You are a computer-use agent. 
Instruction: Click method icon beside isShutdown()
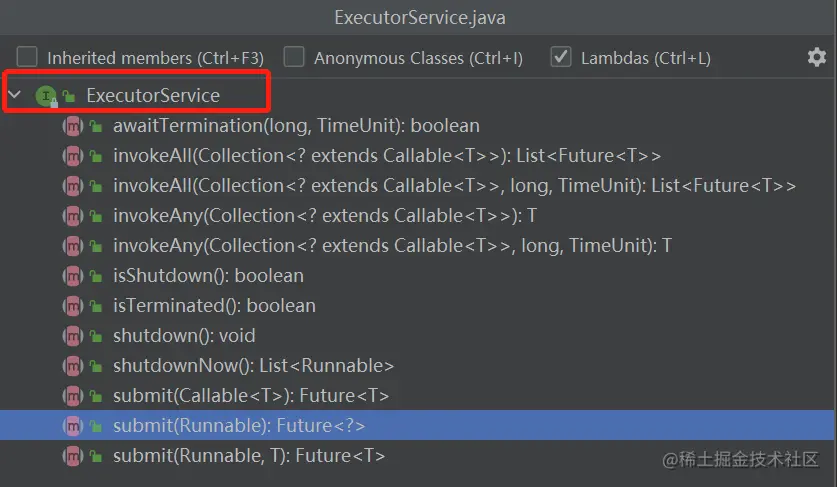point(73,276)
